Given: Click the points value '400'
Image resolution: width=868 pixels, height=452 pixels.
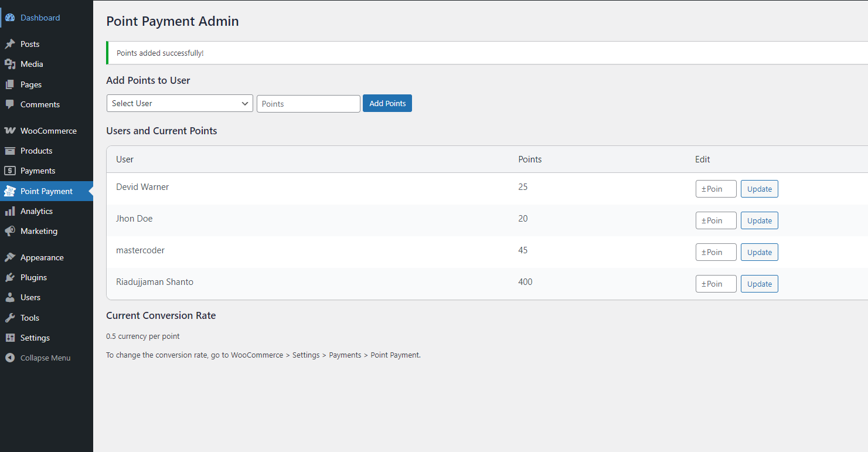Looking at the screenshot, I should tap(525, 282).
